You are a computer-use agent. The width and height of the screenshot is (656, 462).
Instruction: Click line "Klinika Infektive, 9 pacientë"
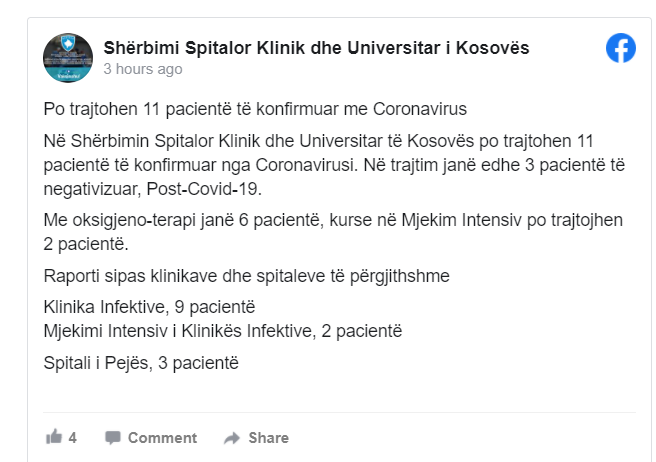pyautogui.click(x=149, y=307)
